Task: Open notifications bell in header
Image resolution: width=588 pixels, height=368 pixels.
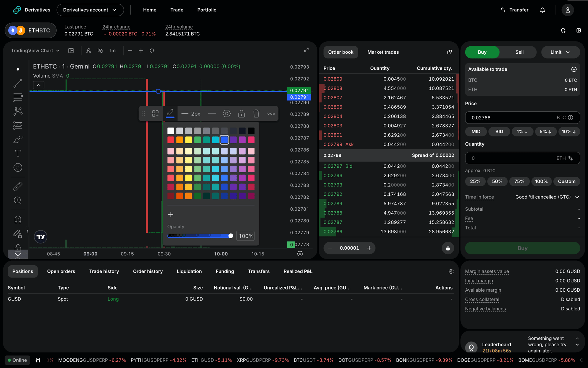Action: 542,10
